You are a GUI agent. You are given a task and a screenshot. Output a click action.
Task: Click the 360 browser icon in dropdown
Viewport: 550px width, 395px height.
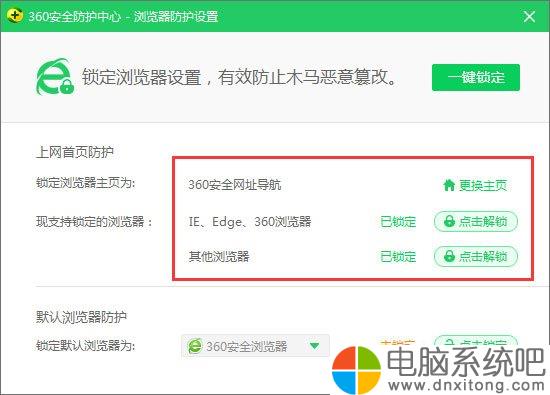(x=195, y=346)
